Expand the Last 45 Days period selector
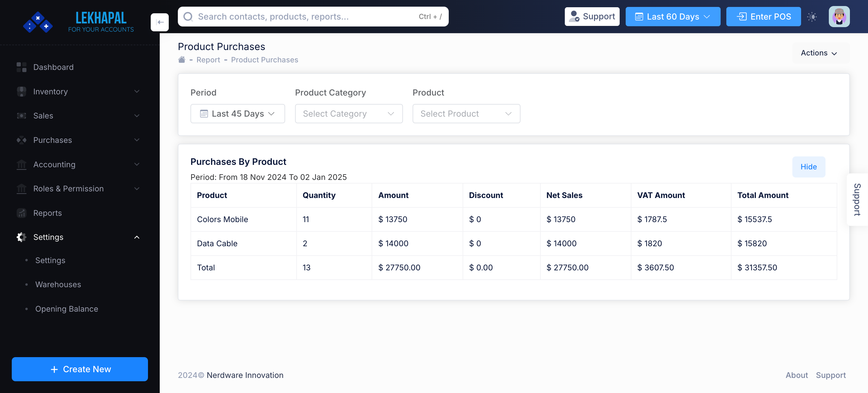The height and width of the screenshot is (393, 868). pyautogui.click(x=237, y=114)
